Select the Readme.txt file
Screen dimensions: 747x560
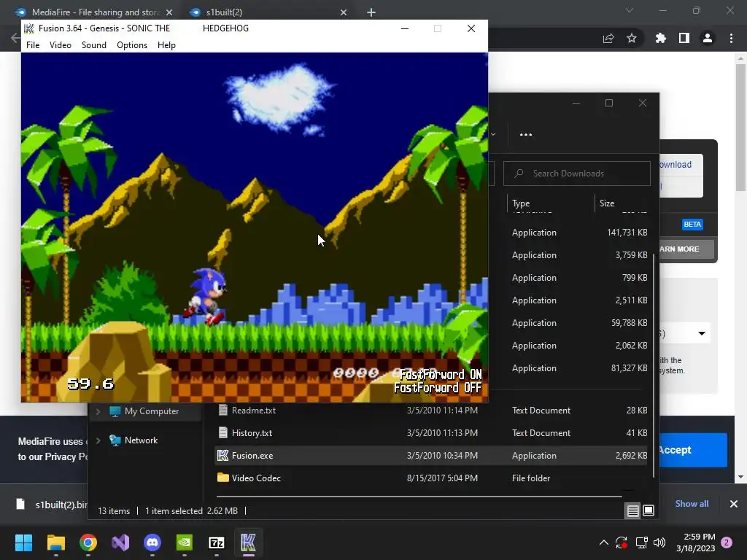(431, 410)
